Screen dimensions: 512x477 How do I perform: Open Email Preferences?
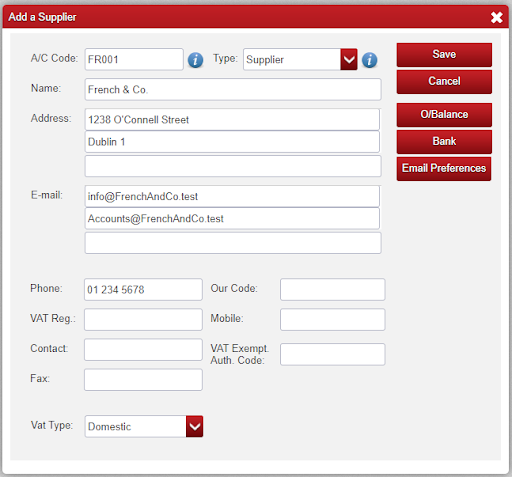[444, 169]
